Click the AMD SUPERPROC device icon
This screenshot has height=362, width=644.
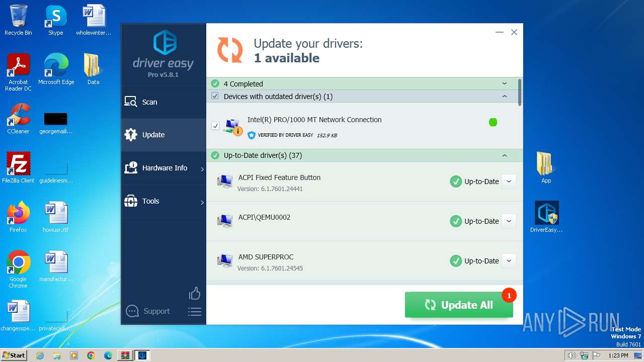point(224,261)
